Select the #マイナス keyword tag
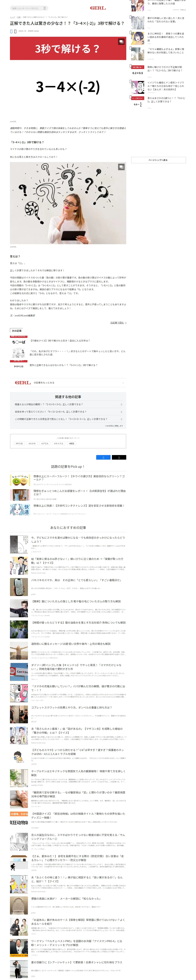Viewport: 196px width, 980px height. [59, 443]
